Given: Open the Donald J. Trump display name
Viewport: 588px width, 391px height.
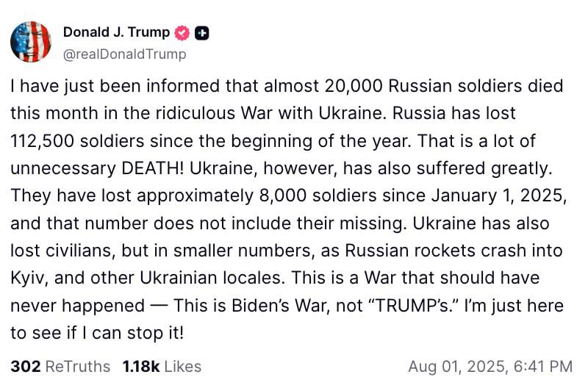Looking at the screenshot, I should [x=116, y=32].
